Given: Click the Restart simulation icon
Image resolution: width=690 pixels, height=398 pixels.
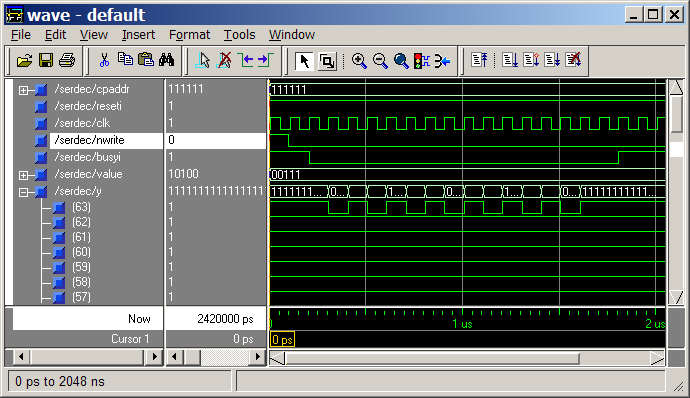Looking at the screenshot, I should point(479,60).
